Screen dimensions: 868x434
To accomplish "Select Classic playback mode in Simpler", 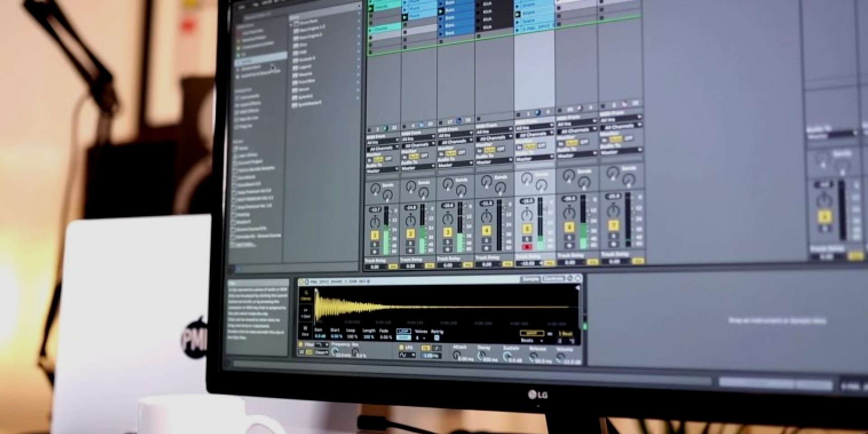I will [x=306, y=296].
